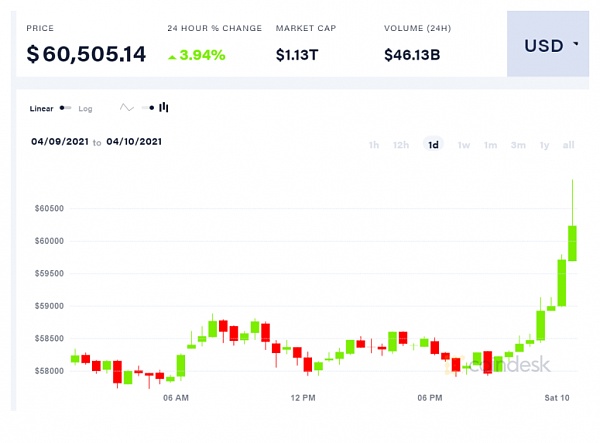Open the USD currency dropdown

pyautogui.click(x=548, y=44)
